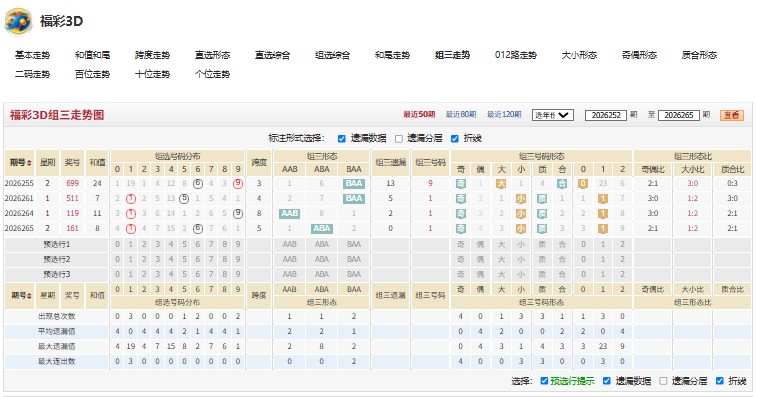The image size is (757, 397).
Task: Click the 福彩3D logo icon
Action: (18, 21)
